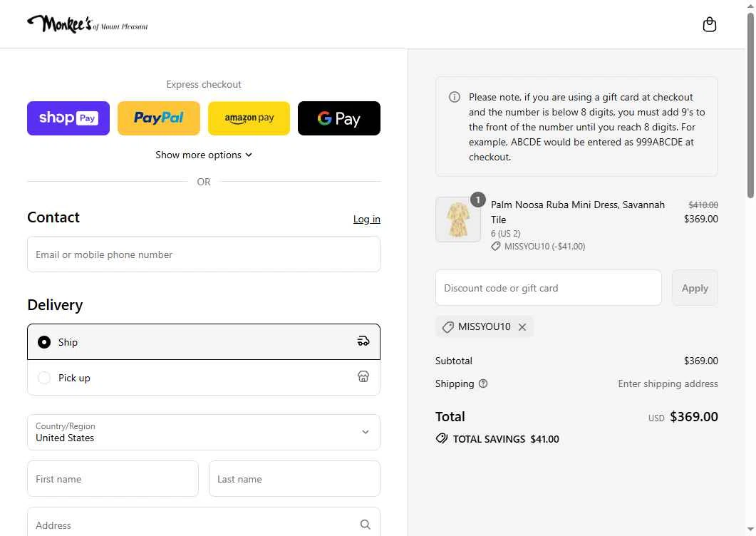Screen dimensions: 756x536
Task: Click the Shipping help question mark icon
Action: 482,383
